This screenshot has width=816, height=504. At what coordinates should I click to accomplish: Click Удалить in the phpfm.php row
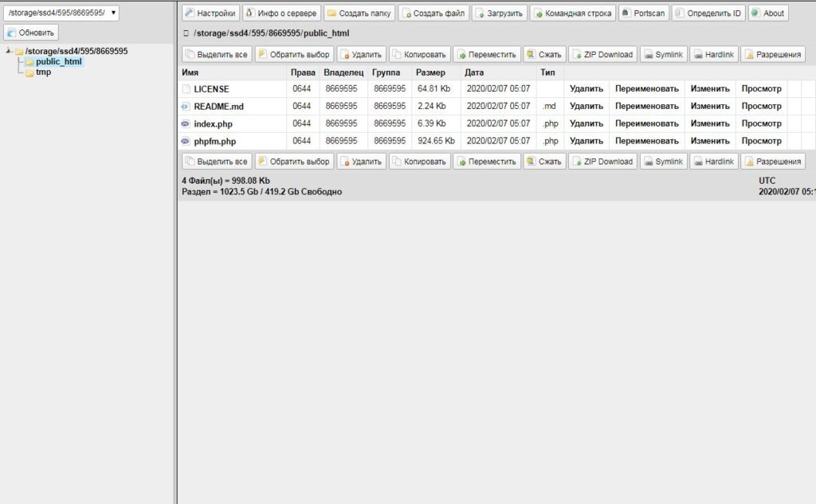click(586, 141)
